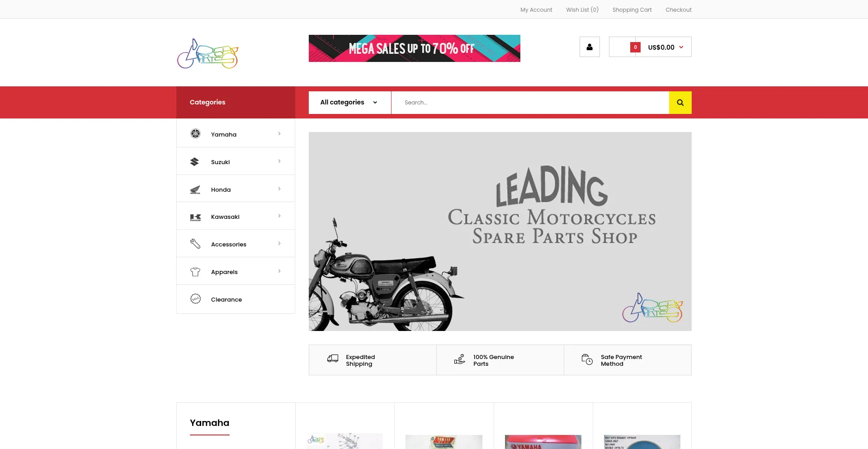Expand Honda category chevron arrow
The image size is (868, 449).
[279, 189]
